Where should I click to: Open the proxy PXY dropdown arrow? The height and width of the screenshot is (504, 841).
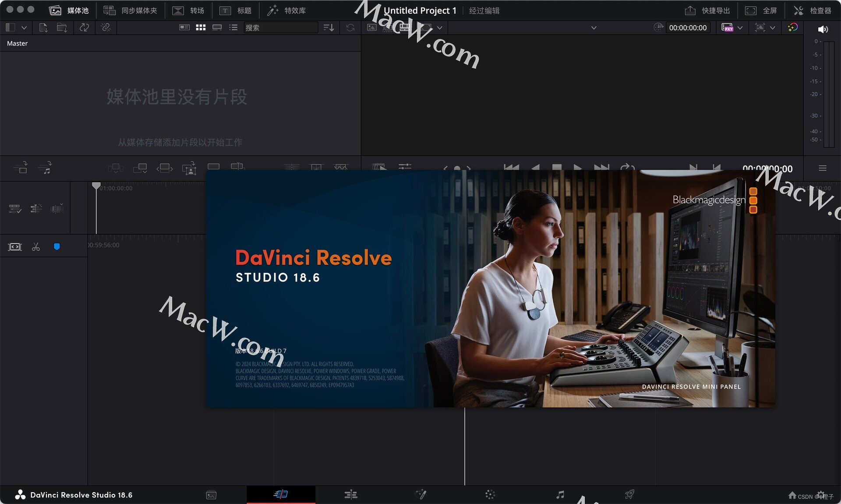[x=740, y=28]
